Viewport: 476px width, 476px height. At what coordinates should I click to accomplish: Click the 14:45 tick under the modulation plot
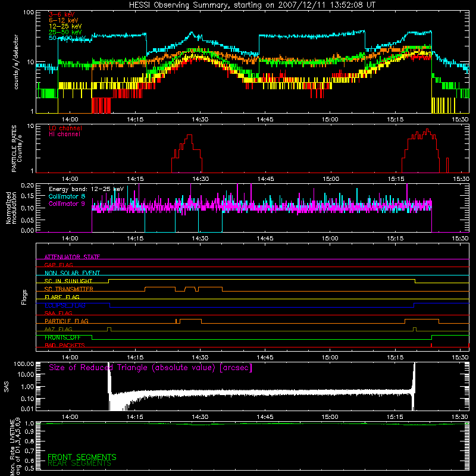[265, 239]
